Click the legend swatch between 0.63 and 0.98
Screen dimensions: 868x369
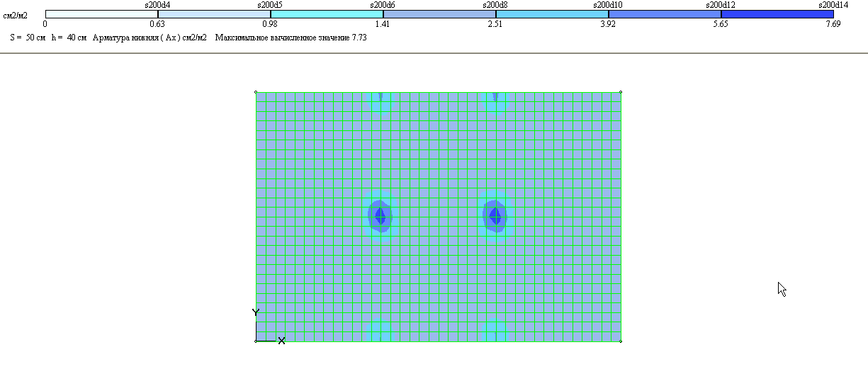(x=214, y=14)
